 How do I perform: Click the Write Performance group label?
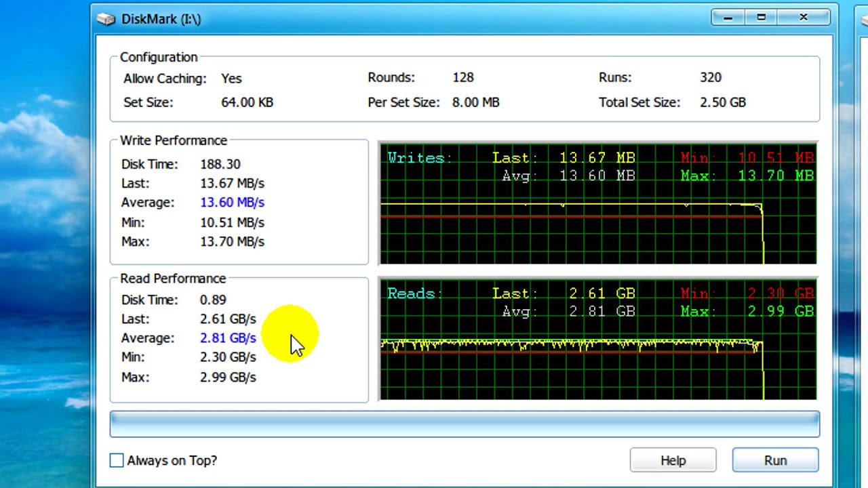tap(174, 140)
